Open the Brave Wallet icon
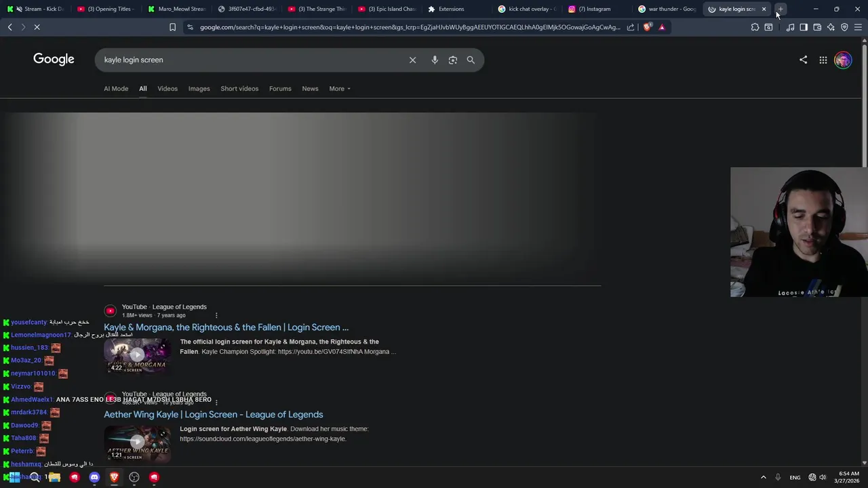 [817, 27]
